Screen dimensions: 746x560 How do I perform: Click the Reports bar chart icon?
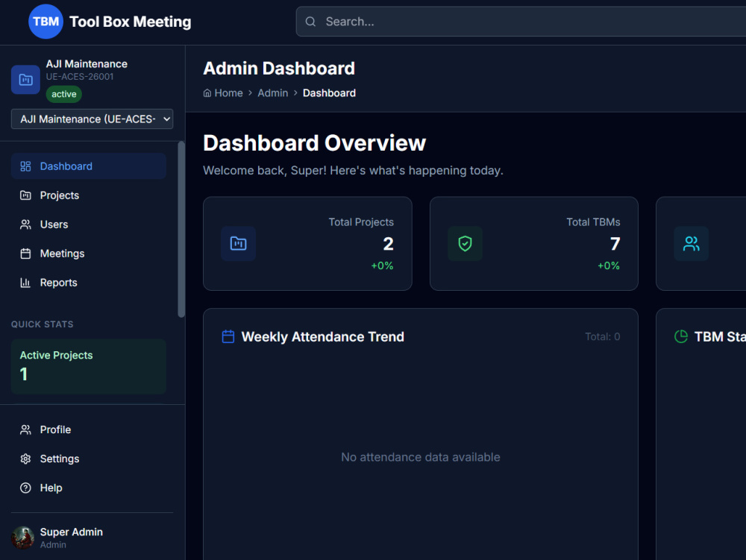point(25,283)
